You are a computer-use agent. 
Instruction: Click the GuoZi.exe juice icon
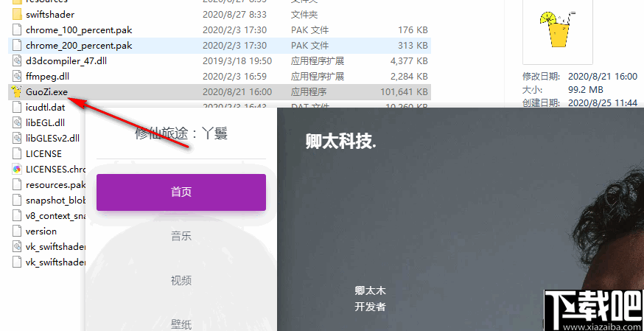pos(17,92)
